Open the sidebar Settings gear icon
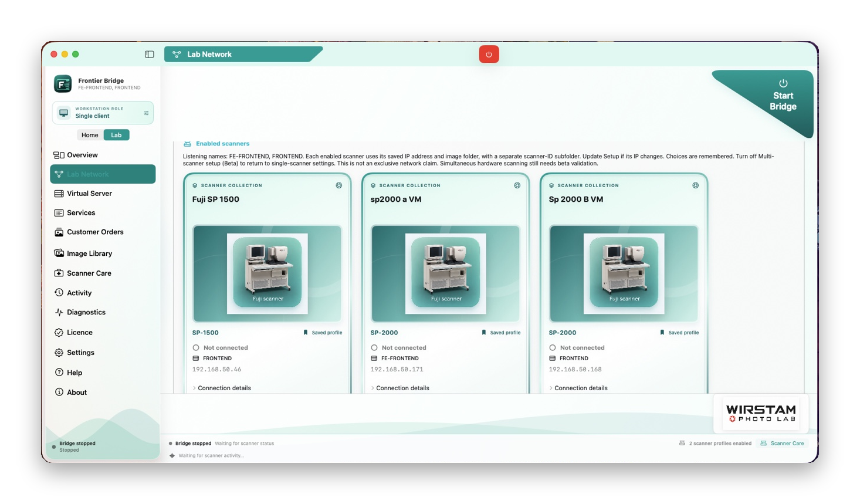This screenshot has height=504, width=860. coord(59,353)
